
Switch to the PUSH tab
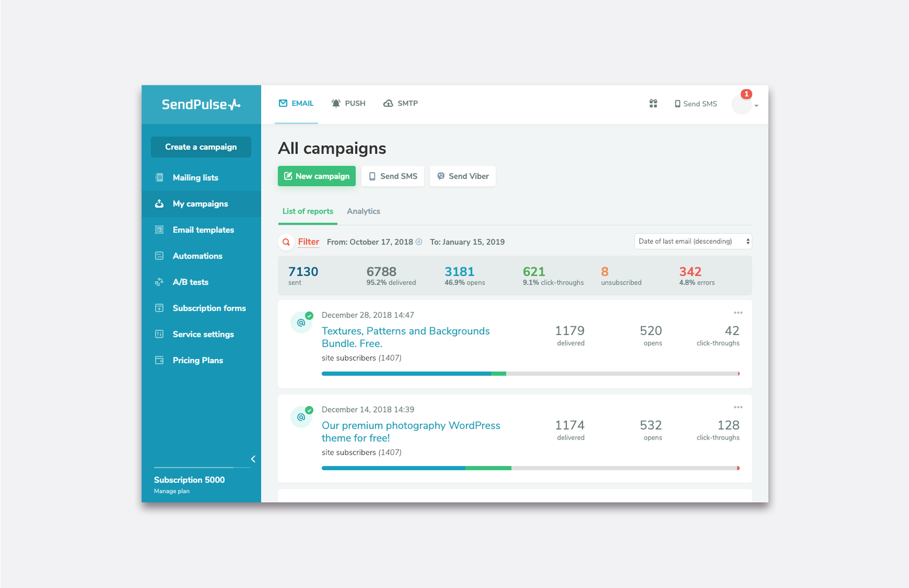pos(348,104)
